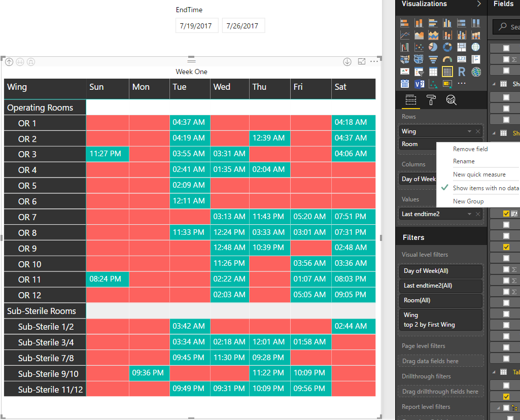Screen dimensions: 520x420
Task: Expand the Last endtime2(All) filter card
Action: 440,286
